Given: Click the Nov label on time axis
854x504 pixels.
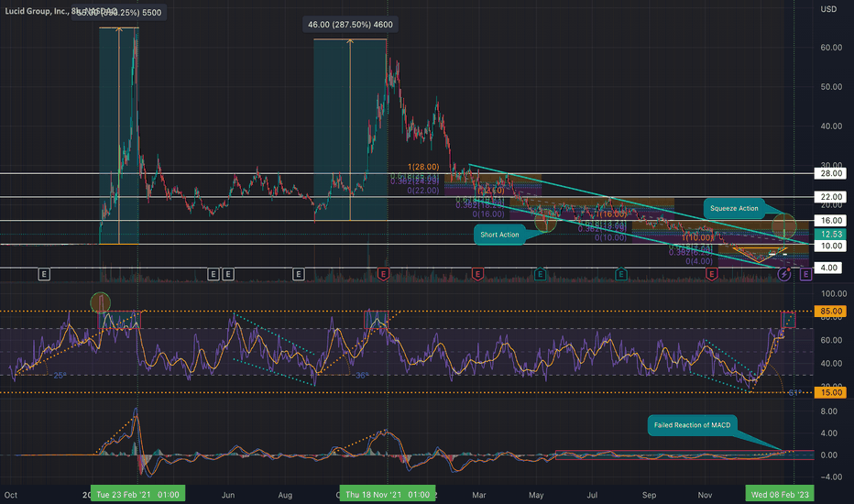Looking at the screenshot, I should point(705,495).
